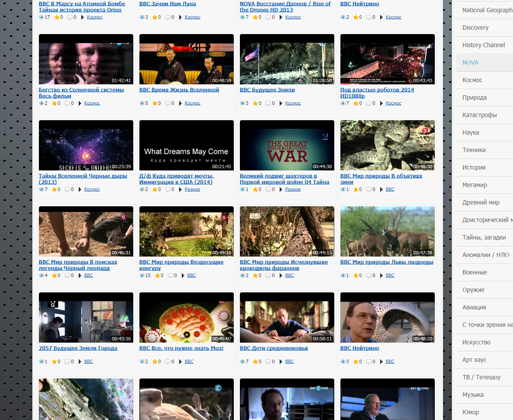
Task: Click thumbnail of 'What Dreams May Come' video
Action: coord(187,145)
